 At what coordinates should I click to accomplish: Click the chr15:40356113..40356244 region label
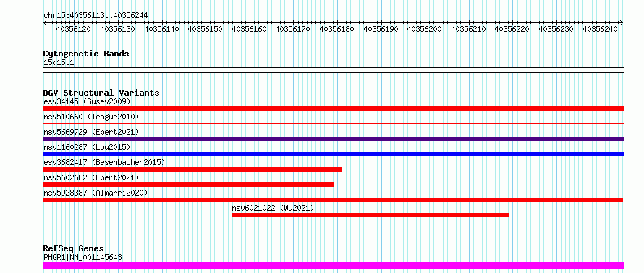(96, 16)
